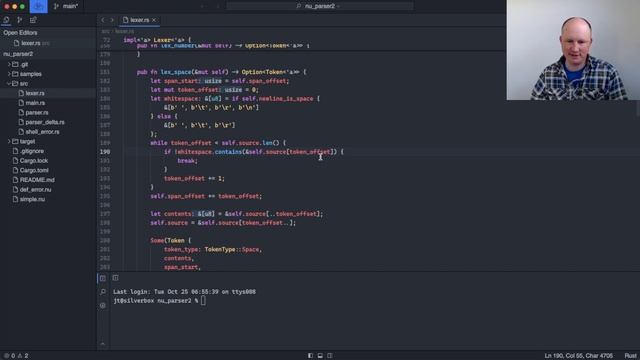
Task: Select lexer.rs under Open Editors
Action: pos(31,43)
